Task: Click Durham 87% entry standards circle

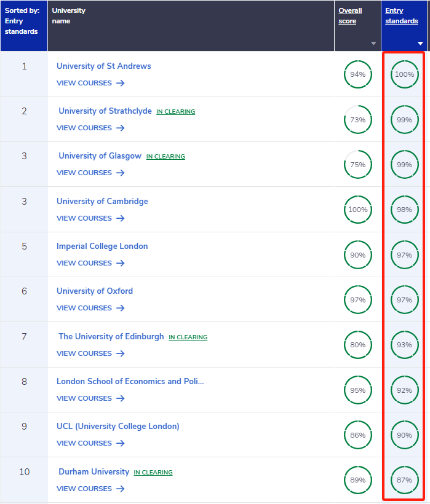Action: point(405,480)
